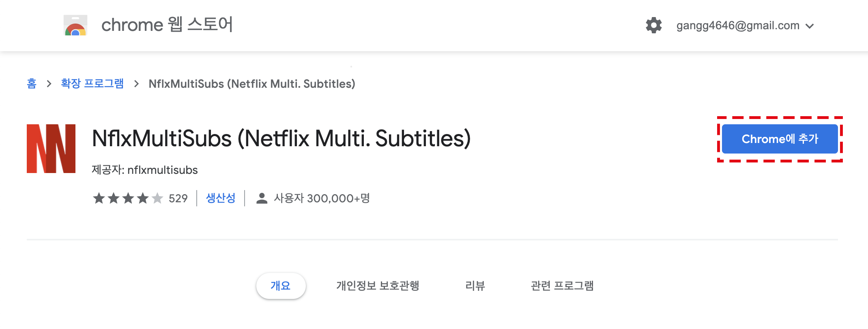
Task: Click the user silhouette icon
Action: pos(262,198)
